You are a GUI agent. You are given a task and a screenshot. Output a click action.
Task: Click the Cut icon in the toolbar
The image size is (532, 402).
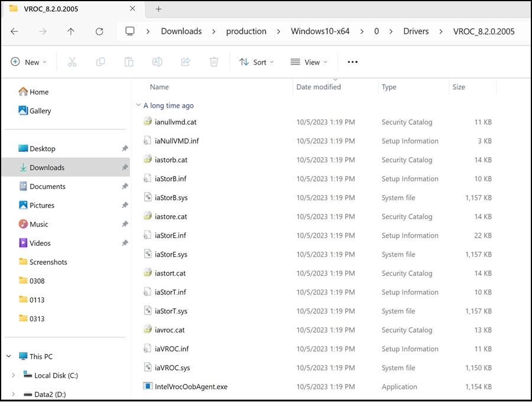[x=72, y=61]
